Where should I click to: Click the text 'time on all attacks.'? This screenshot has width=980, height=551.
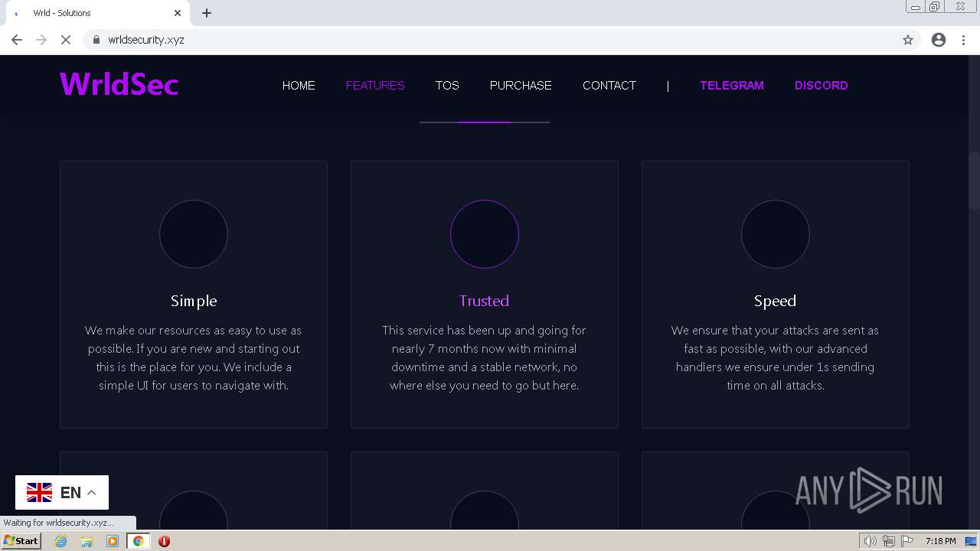[x=776, y=386]
